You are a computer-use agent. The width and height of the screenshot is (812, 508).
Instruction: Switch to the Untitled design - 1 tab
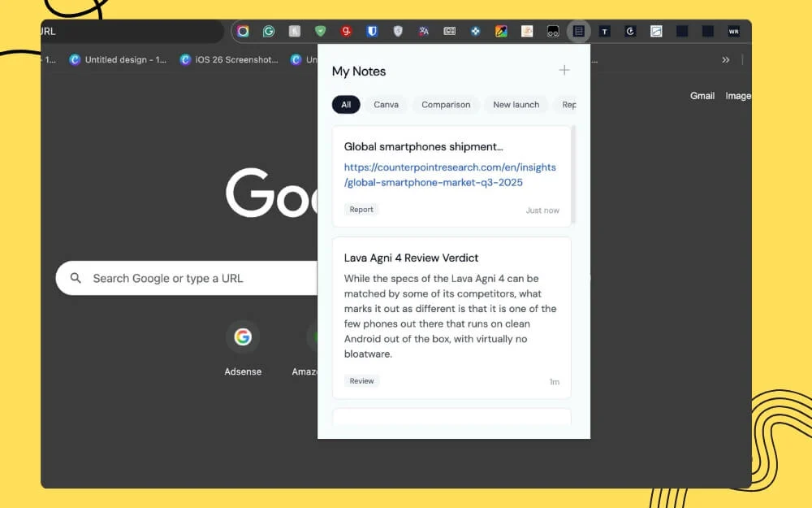pyautogui.click(x=118, y=59)
